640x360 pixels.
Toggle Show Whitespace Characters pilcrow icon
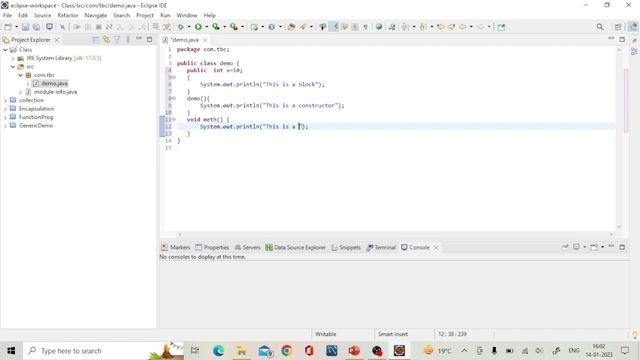point(366,27)
